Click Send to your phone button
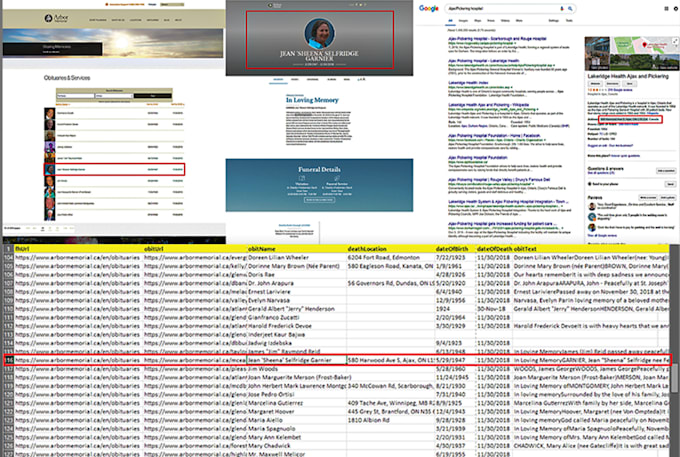This screenshot has height=457, width=680. [670, 184]
